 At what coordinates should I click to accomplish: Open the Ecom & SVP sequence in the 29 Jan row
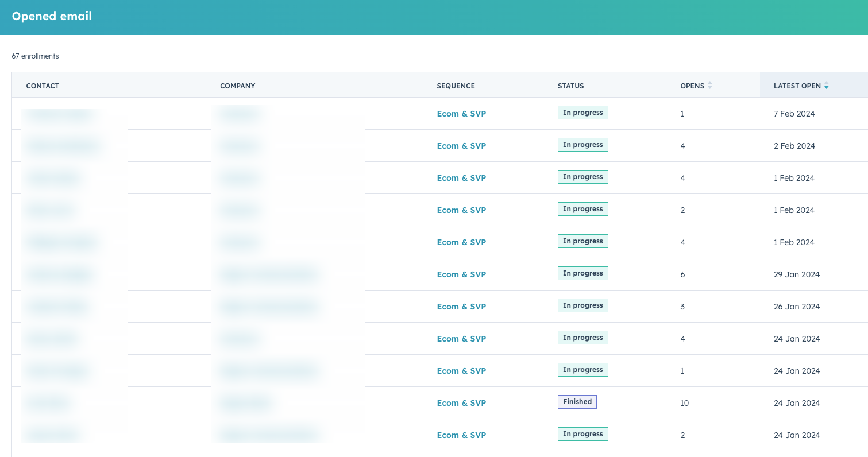(x=461, y=274)
